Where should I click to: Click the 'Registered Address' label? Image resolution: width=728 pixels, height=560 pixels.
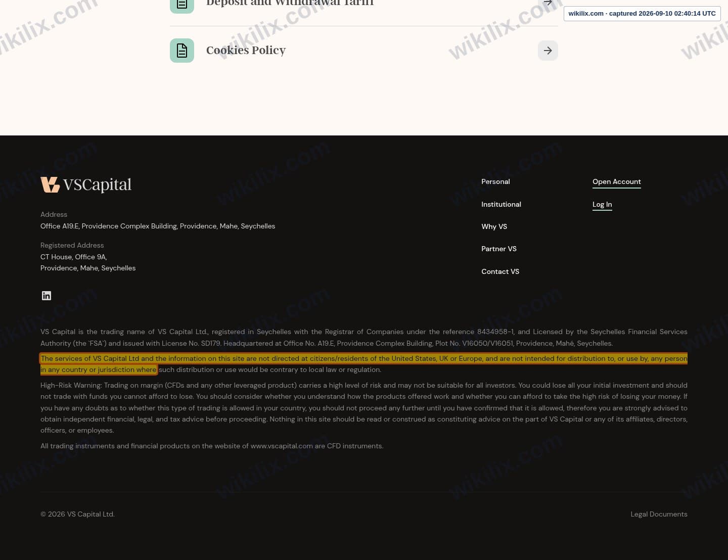pos(72,245)
